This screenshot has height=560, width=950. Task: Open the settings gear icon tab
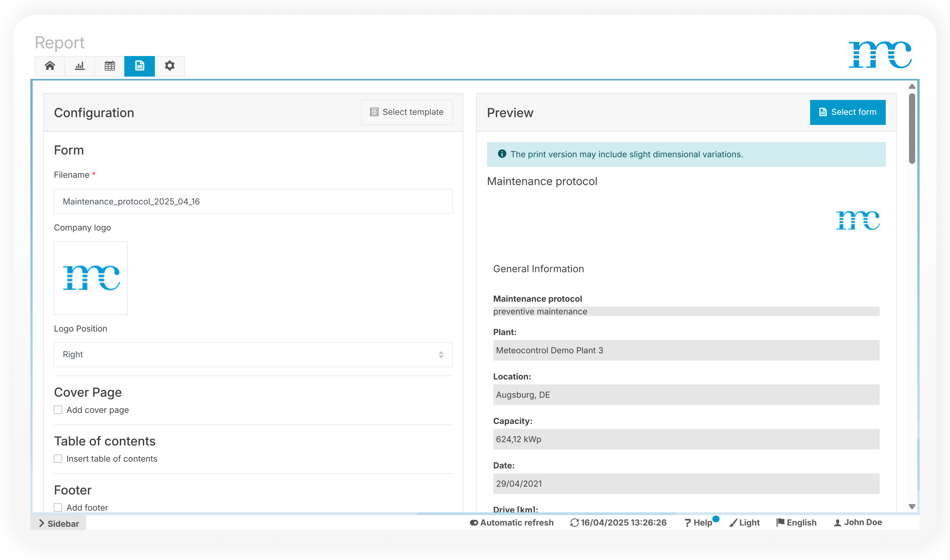tap(170, 66)
